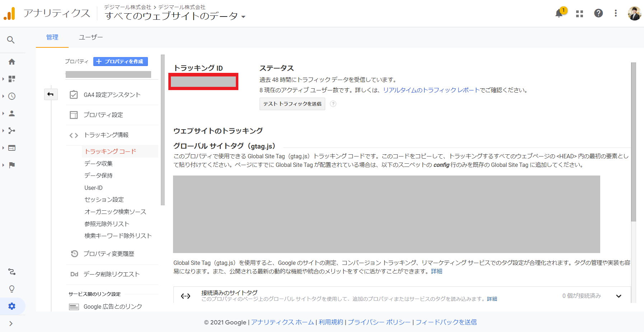Viewport: 644px width, 332px height.
Task: Switch to ユーザー tab
Action: (x=91, y=37)
